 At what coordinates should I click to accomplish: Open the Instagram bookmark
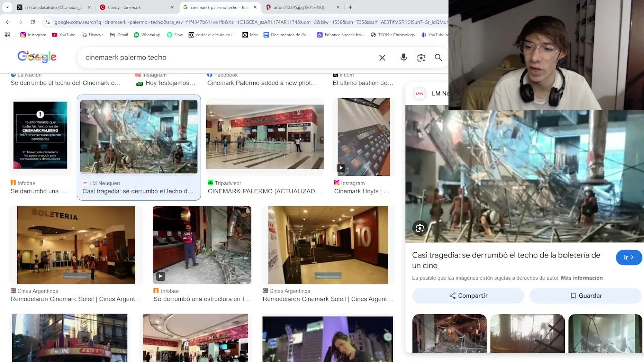pos(33,35)
